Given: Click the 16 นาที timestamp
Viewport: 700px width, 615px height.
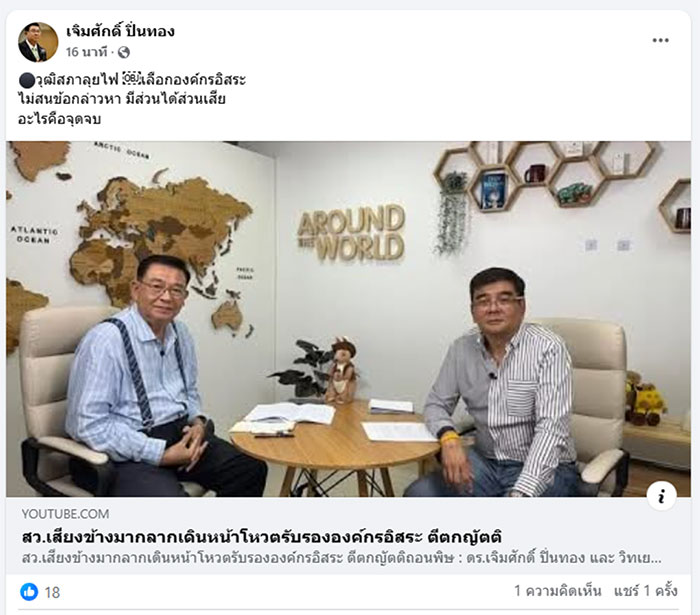Looking at the screenshot, I should coord(87,52).
